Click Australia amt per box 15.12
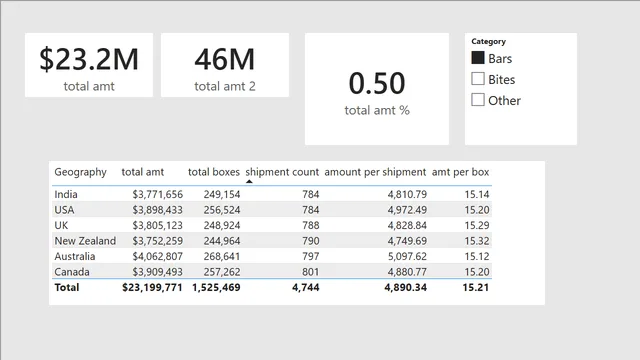The height and width of the screenshot is (360, 640). 477,256
